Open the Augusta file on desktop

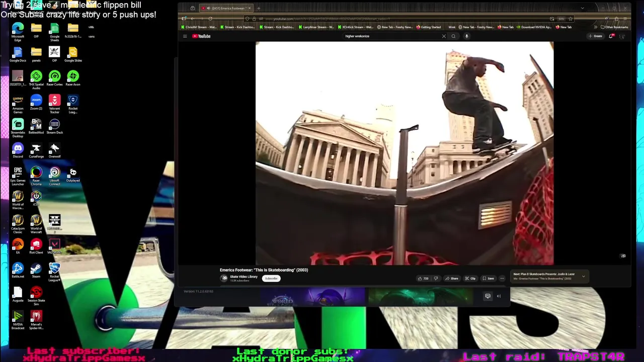pos(18,295)
